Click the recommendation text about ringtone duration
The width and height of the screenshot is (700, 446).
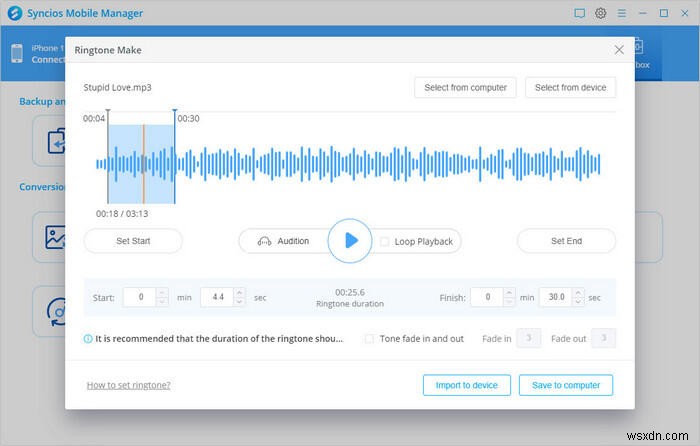(219, 339)
